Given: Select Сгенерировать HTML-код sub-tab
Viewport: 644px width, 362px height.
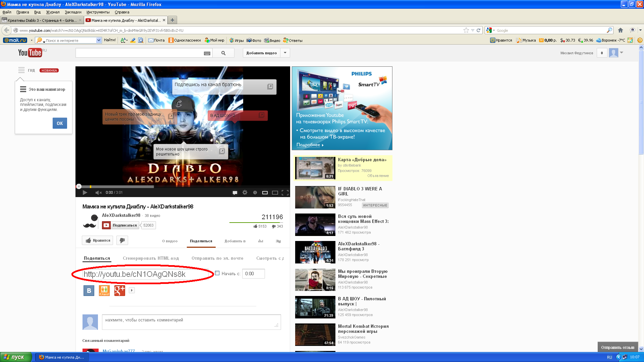Looking at the screenshot, I should coord(151,258).
